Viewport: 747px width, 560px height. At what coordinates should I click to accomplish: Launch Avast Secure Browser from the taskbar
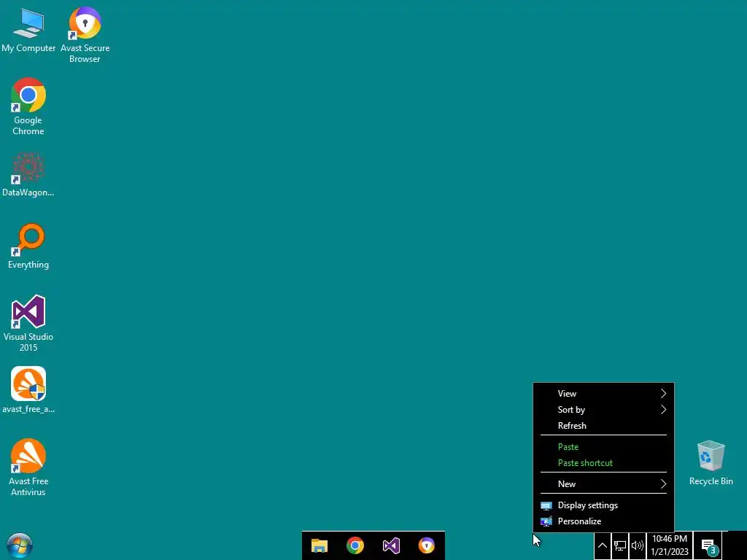pos(426,545)
